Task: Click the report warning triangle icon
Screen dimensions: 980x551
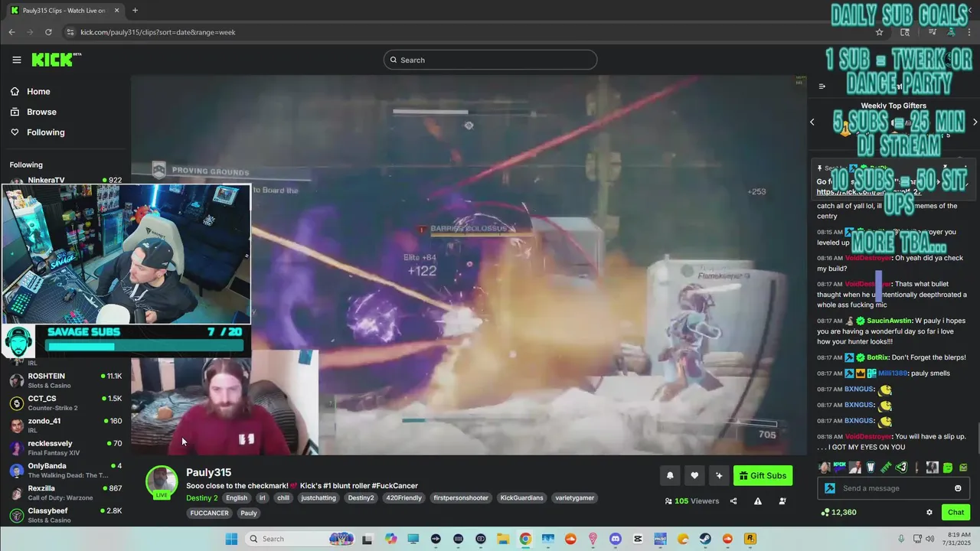Action: point(758,501)
